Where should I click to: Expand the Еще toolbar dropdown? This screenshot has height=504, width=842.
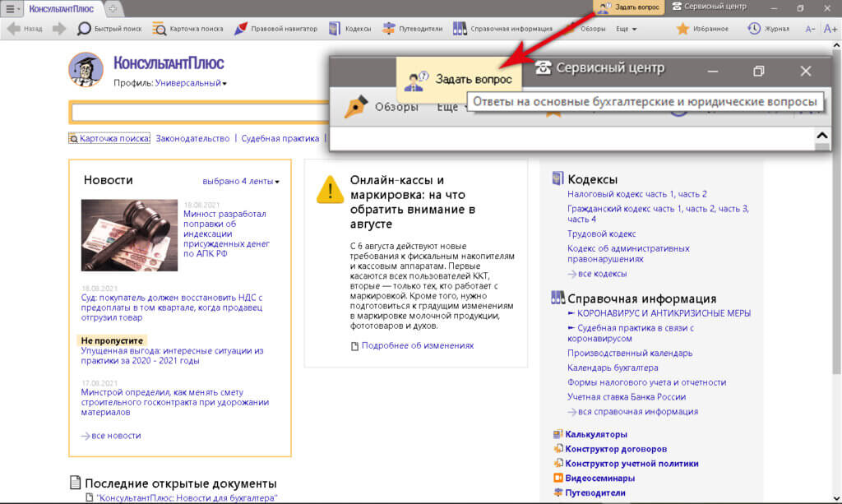(626, 29)
